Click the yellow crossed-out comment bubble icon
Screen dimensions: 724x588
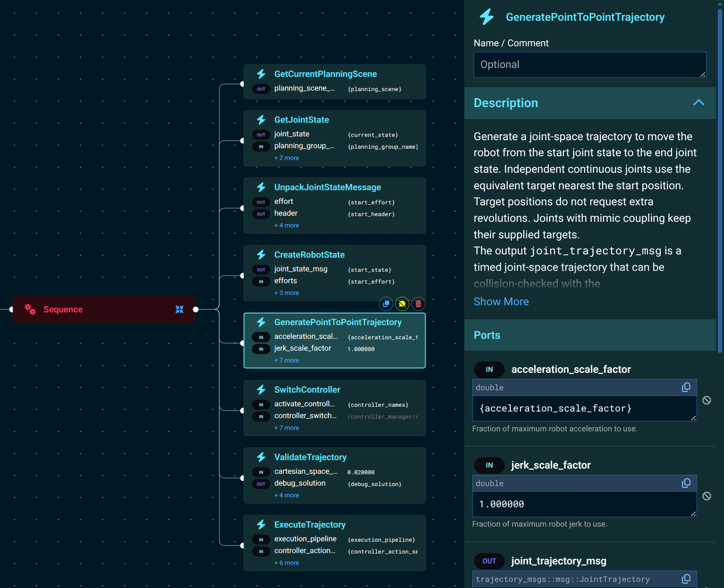point(402,304)
